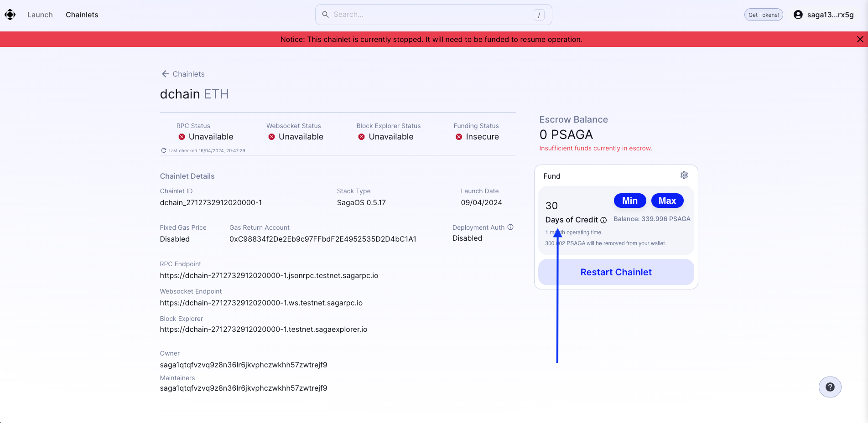Click the Block Explorer URL
The width and height of the screenshot is (868, 423).
263,330
